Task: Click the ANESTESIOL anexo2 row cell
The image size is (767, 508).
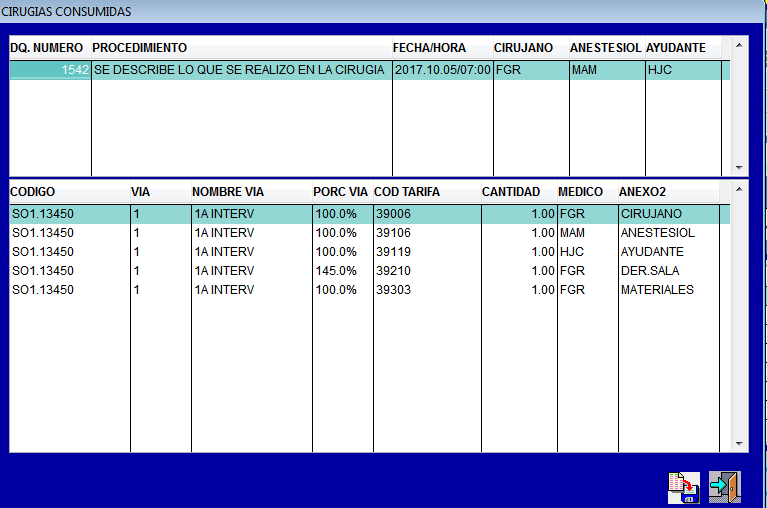Action: 669,233
